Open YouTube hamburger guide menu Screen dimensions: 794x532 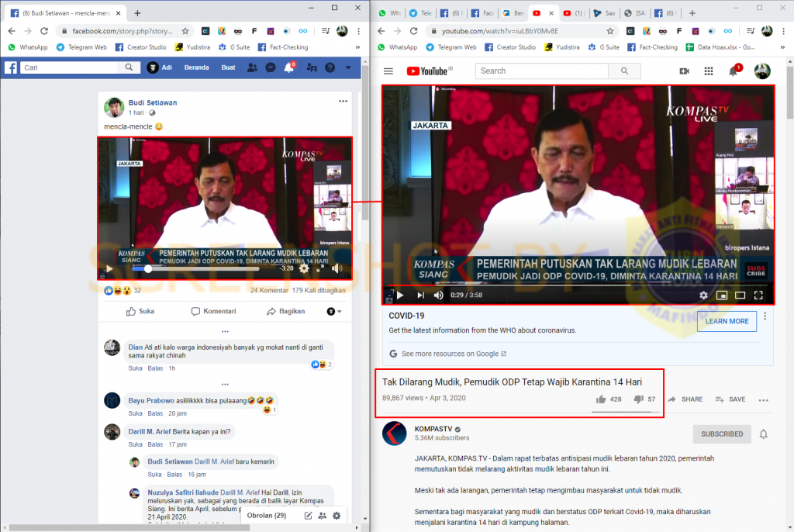point(388,71)
